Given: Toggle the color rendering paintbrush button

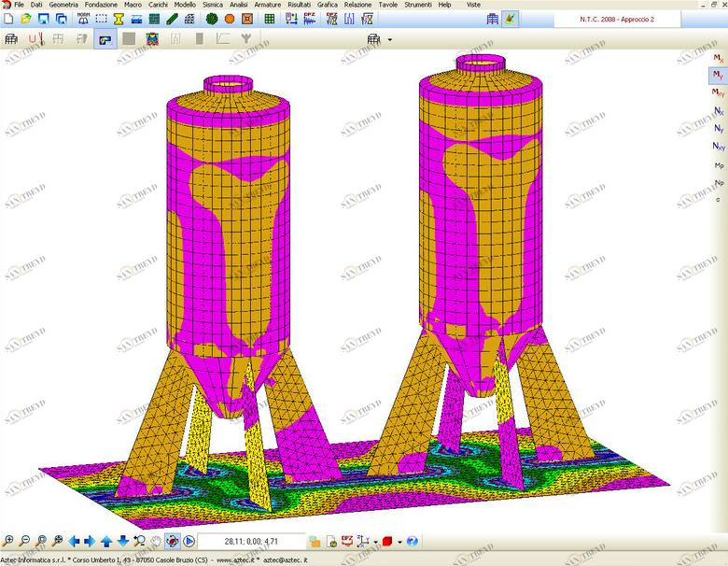Looking at the screenshot, I should pos(509,19).
